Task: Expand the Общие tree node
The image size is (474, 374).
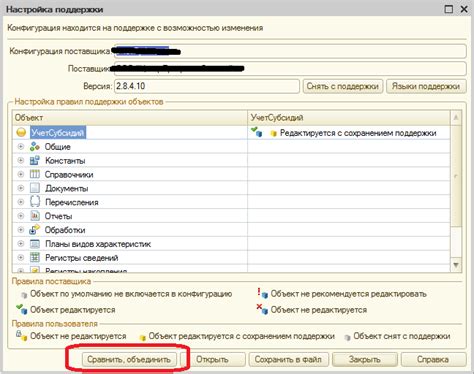Action: click(x=21, y=146)
